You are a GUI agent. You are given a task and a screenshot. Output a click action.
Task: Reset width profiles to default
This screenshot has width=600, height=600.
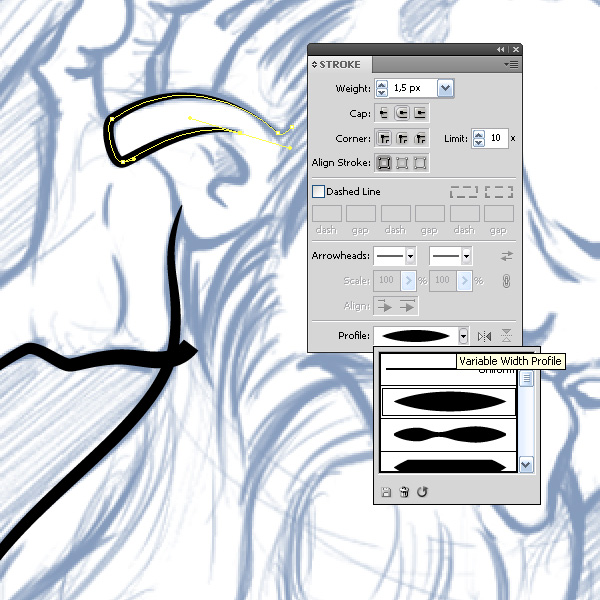(422, 492)
